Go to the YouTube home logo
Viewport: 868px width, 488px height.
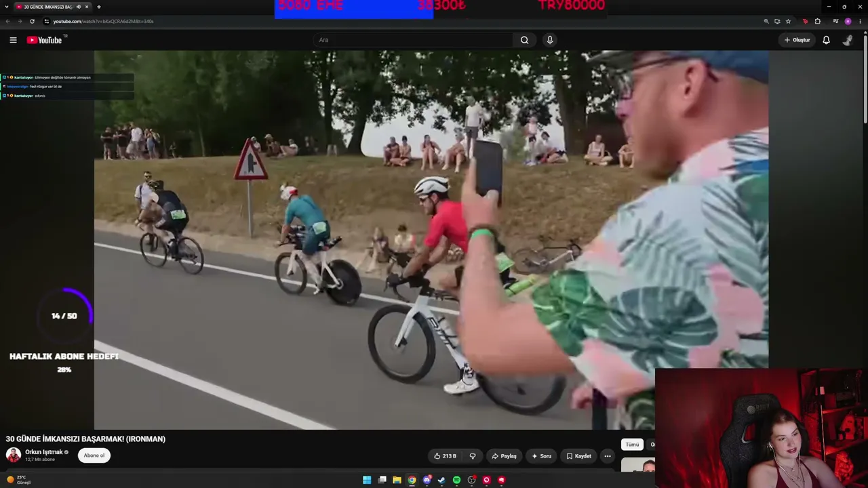[x=45, y=40]
